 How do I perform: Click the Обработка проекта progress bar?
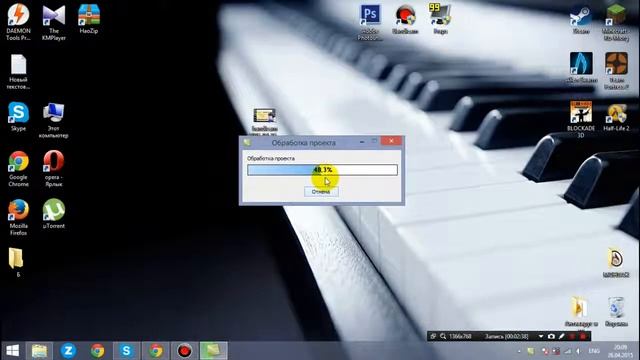coord(322,170)
